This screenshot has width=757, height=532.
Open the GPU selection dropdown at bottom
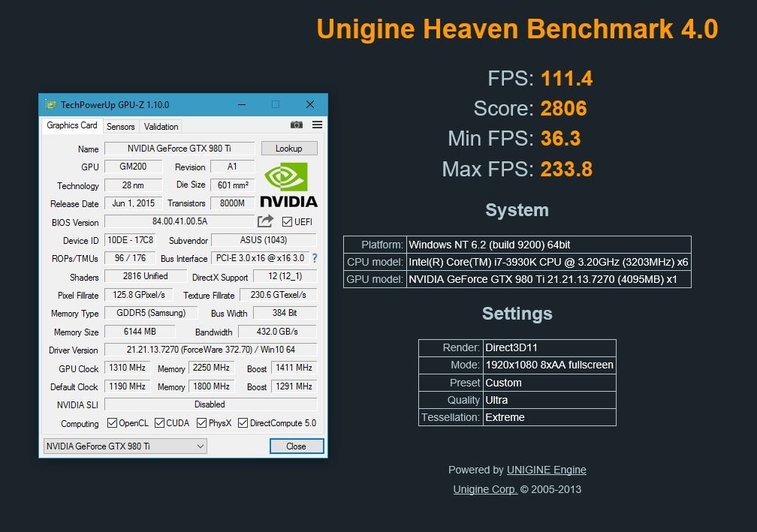(x=125, y=446)
